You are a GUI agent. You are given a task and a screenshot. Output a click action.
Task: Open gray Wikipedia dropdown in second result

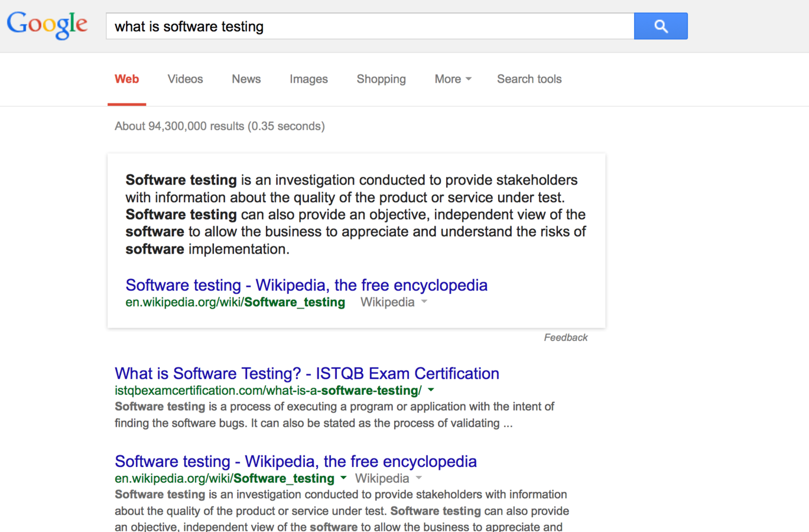(388, 478)
